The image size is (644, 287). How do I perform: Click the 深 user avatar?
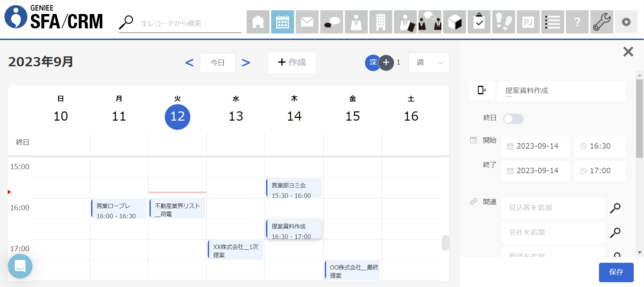pos(372,63)
